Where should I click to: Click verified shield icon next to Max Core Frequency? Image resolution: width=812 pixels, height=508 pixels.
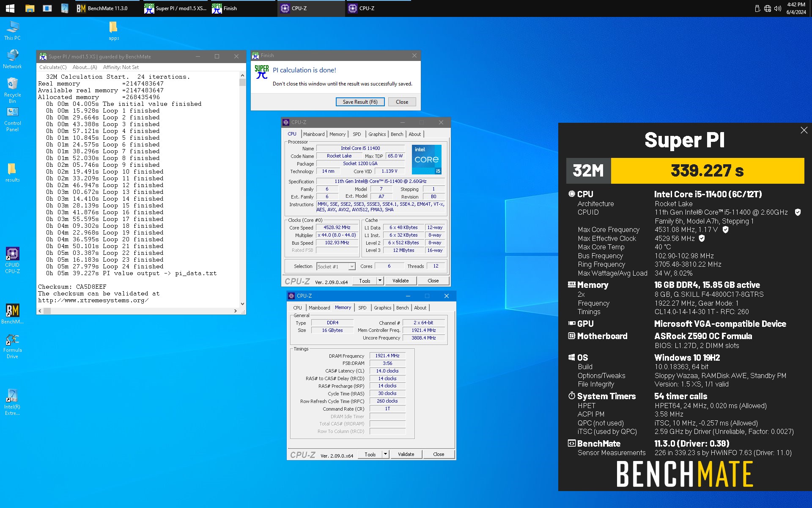point(725,230)
